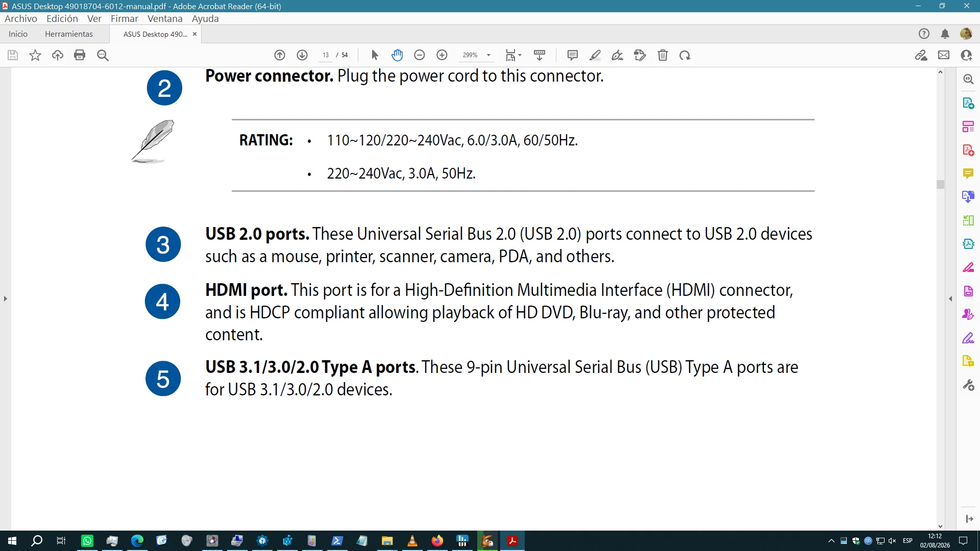
Task: Open the share with others icon
Action: (x=966, y=55)
